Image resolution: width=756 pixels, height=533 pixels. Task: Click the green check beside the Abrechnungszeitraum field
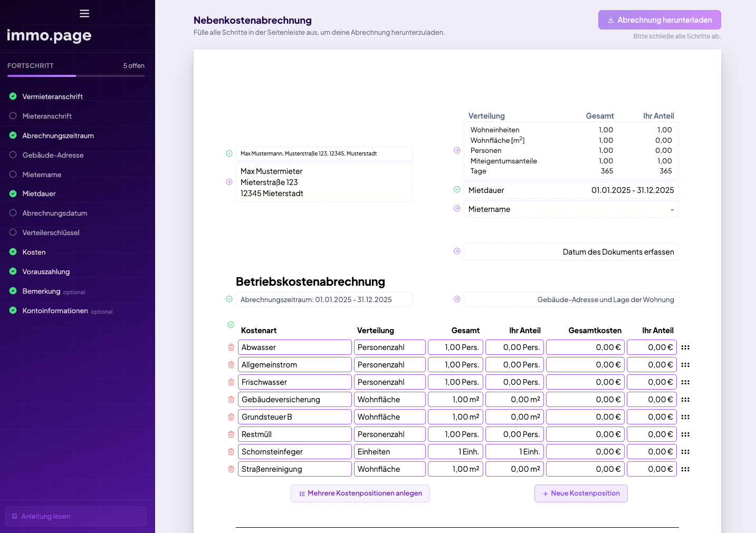tap(228, 299)
